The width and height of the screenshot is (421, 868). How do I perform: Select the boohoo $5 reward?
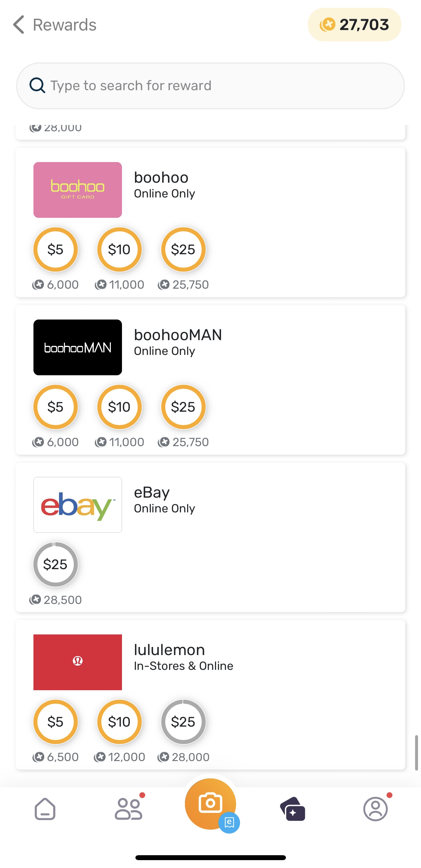[x=55, y=249]
